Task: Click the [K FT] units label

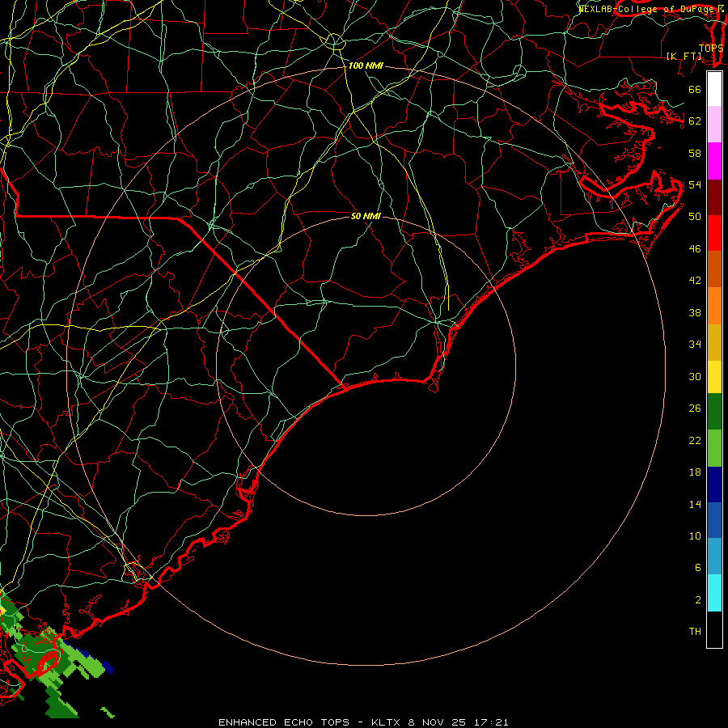Action: (684, 56)
